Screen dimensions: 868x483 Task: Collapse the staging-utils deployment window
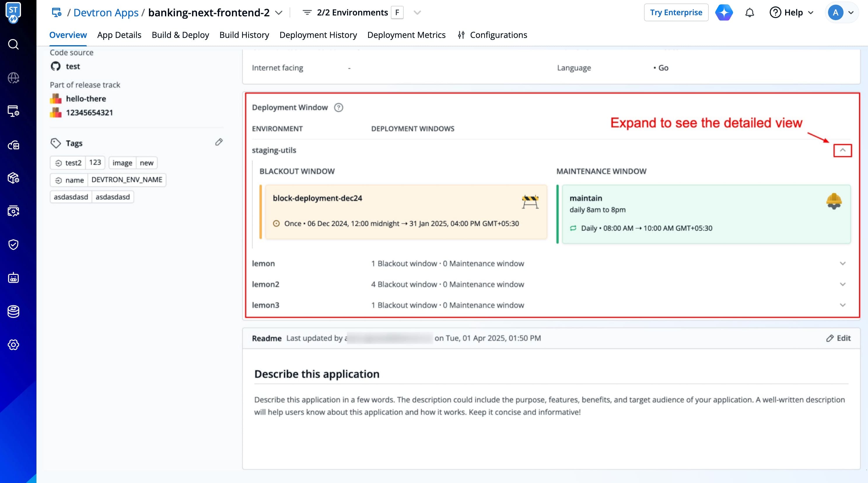[842, 150]
